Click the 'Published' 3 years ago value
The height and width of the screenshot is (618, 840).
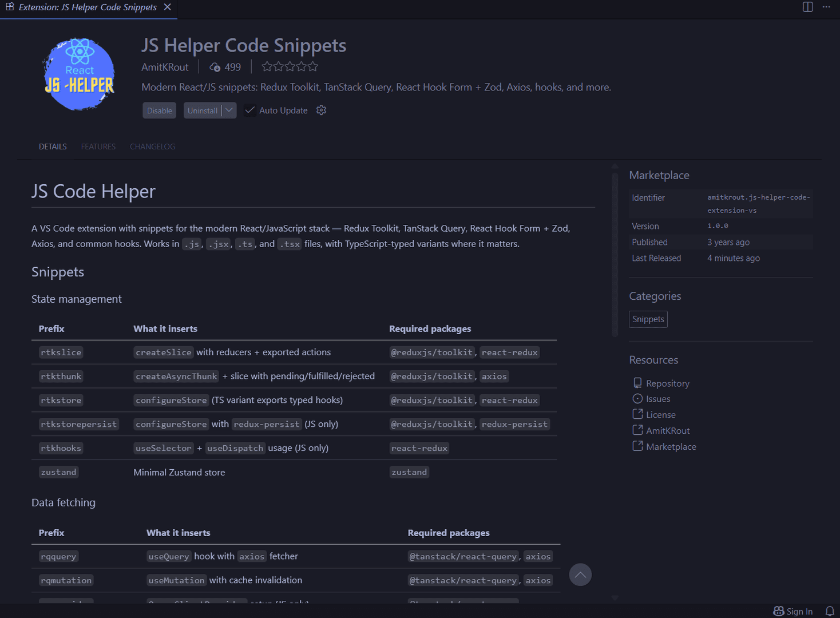(x=728, y=242)
